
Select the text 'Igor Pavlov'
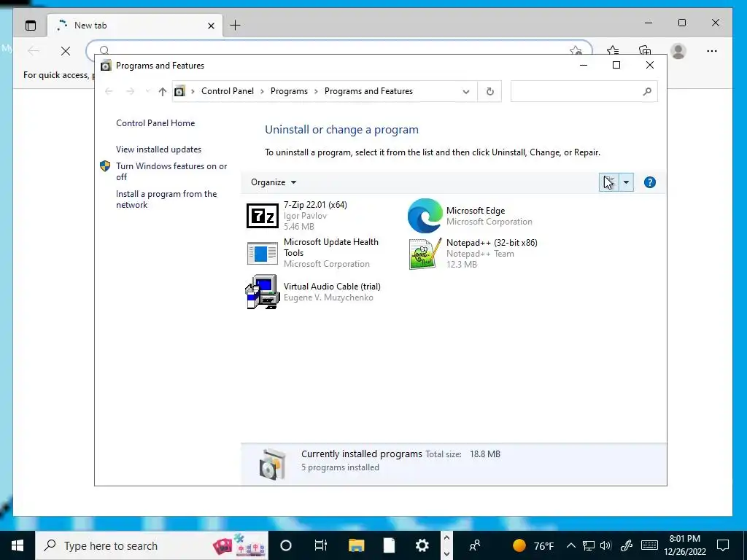[306, 216]
